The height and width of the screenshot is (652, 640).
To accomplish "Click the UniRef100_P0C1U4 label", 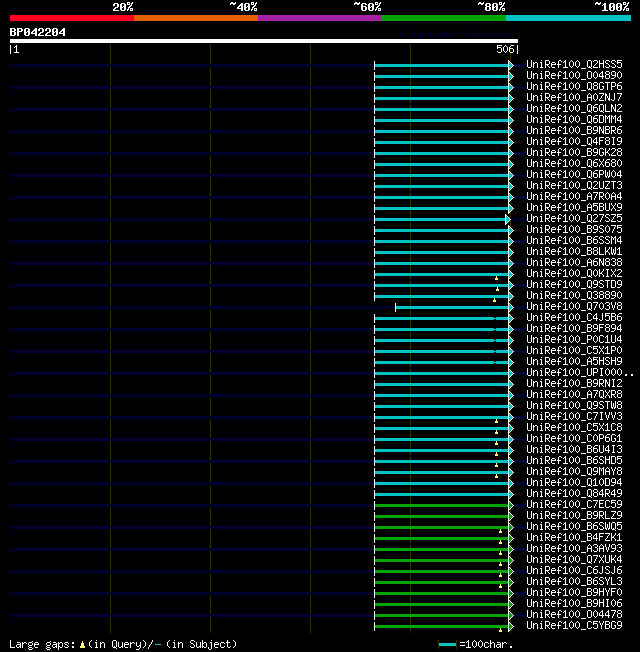I will pyautogui.click(x=574, y=340).
